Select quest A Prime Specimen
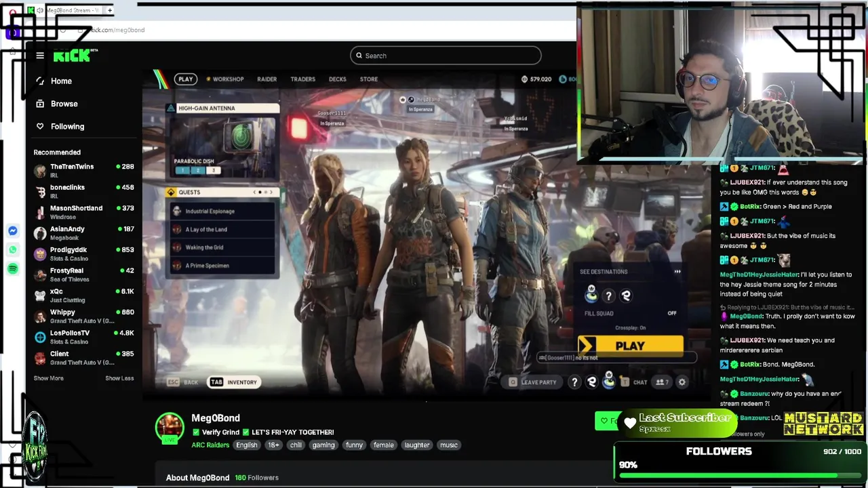 click(x=223, y=266)
